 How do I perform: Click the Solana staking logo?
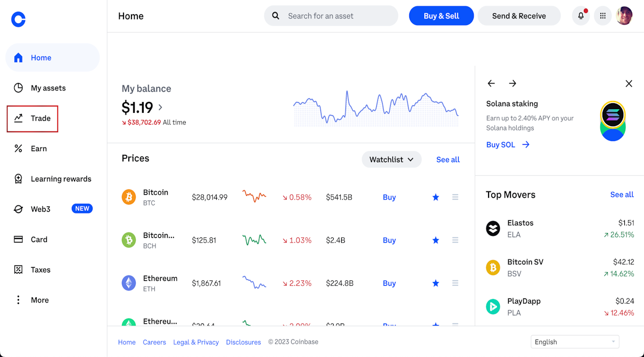(613, 121)
